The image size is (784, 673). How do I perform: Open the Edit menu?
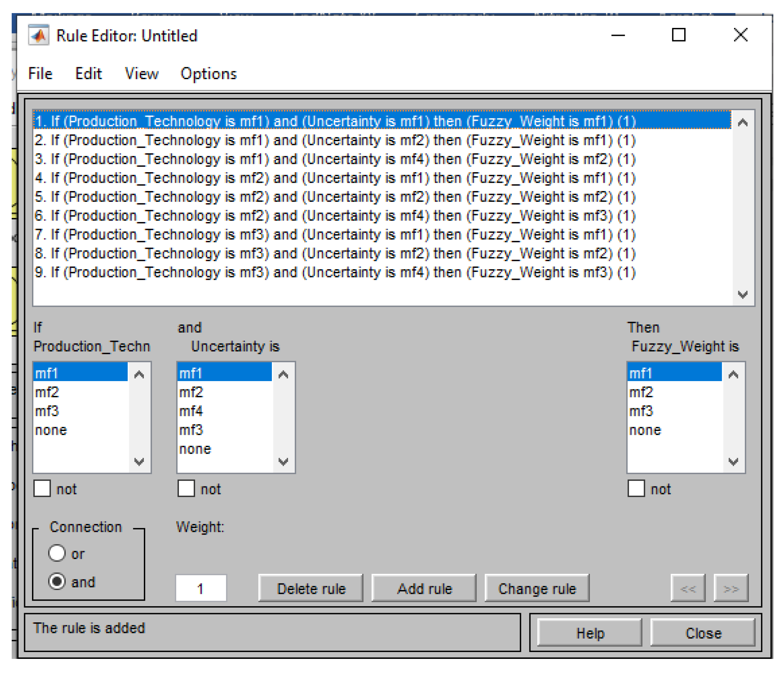[88, 74]
